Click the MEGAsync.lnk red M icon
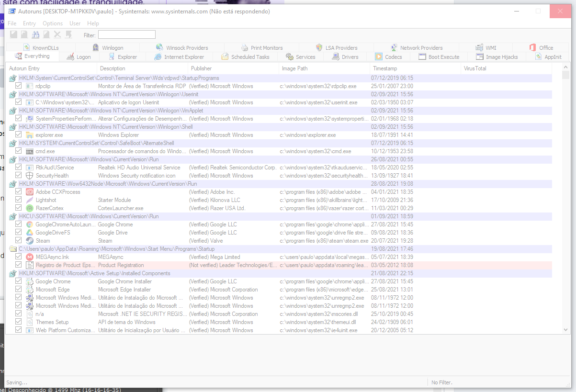 coord(29,257)
